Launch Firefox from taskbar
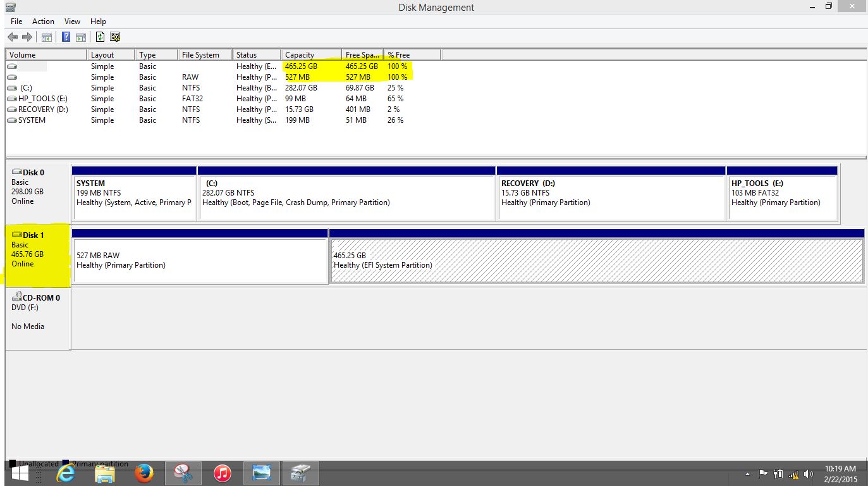Screen dimensions: 868x486 [144, 473]
